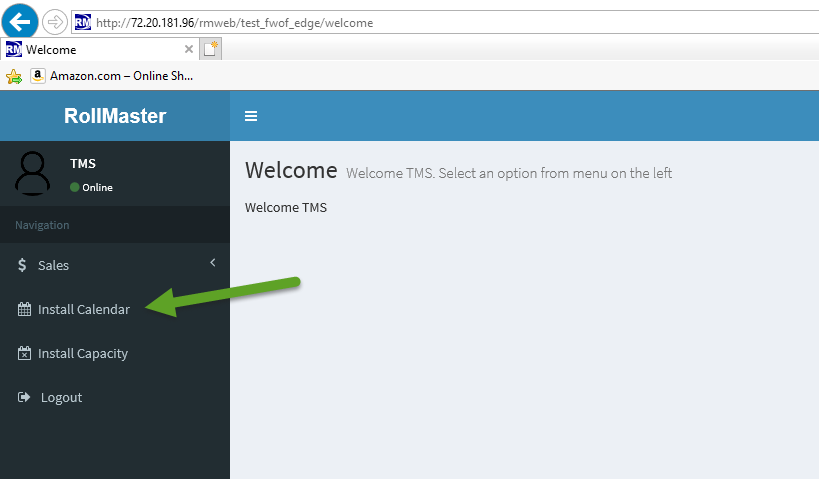Click the green Online status indicator

[x=75, y=187]
